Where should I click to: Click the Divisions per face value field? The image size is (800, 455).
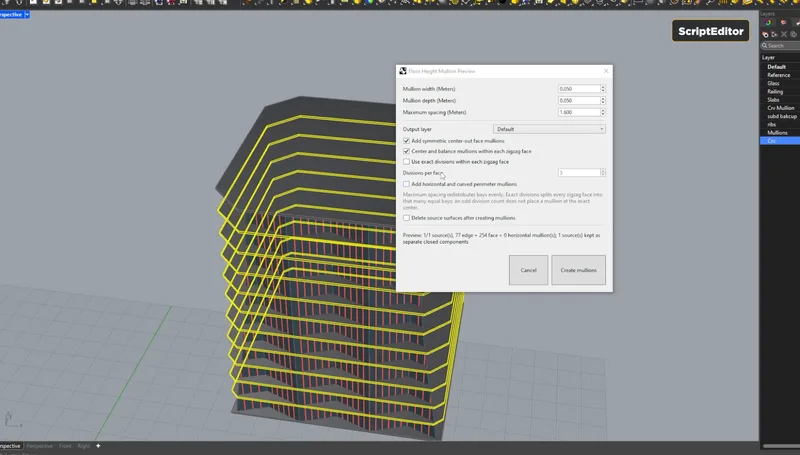[579, 173]
